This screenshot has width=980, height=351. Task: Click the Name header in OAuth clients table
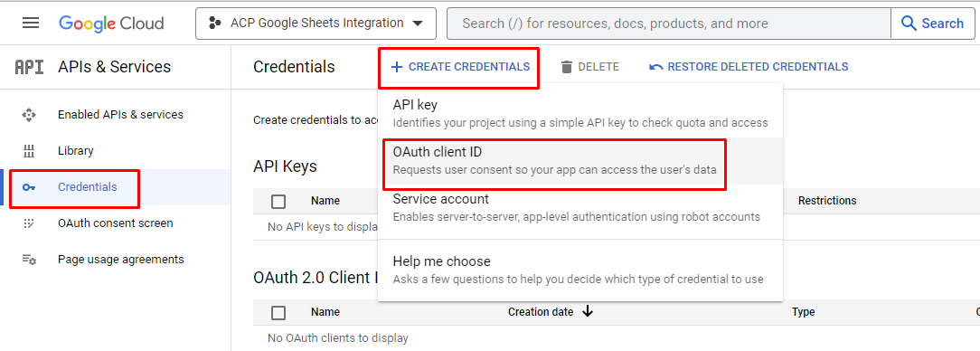click(325, 311)
